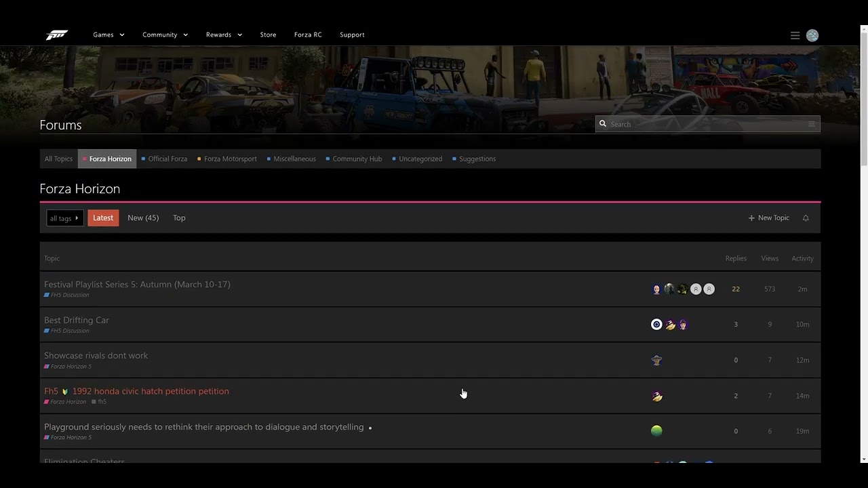This screenshot has width=868, height=488.
Task: Expand the Games dropdown menu
Action: point(108,35)
